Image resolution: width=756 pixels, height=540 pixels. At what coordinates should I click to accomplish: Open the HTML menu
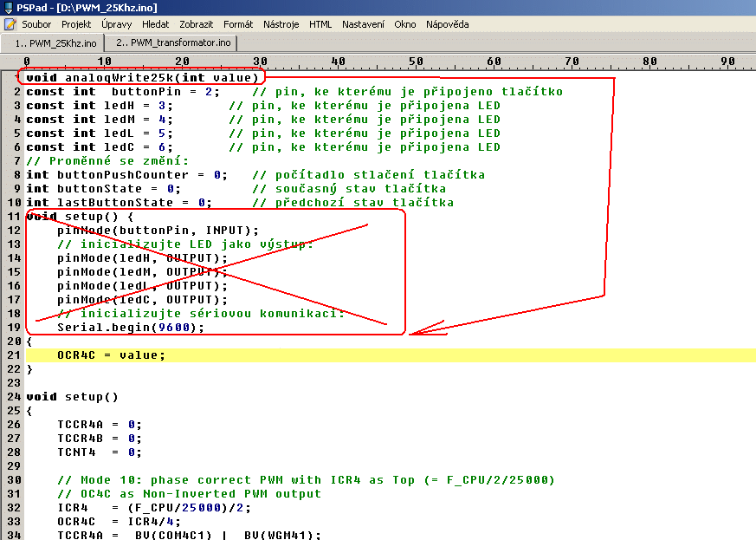pos(320,24)
